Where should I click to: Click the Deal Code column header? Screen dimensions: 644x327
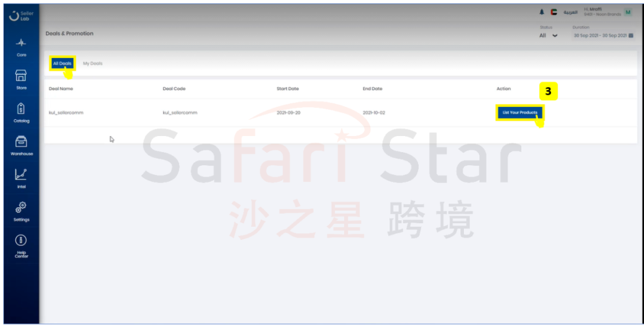tap(174, 89)
